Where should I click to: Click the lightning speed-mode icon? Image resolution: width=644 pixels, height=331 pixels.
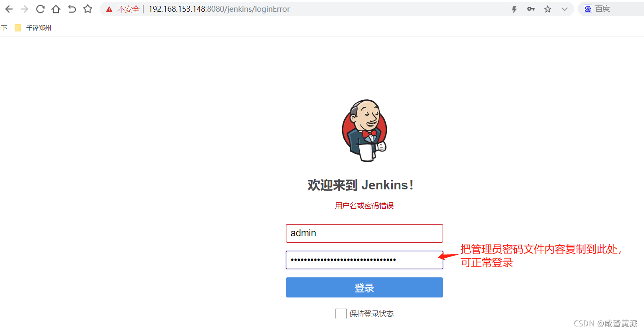click(514, 9)
